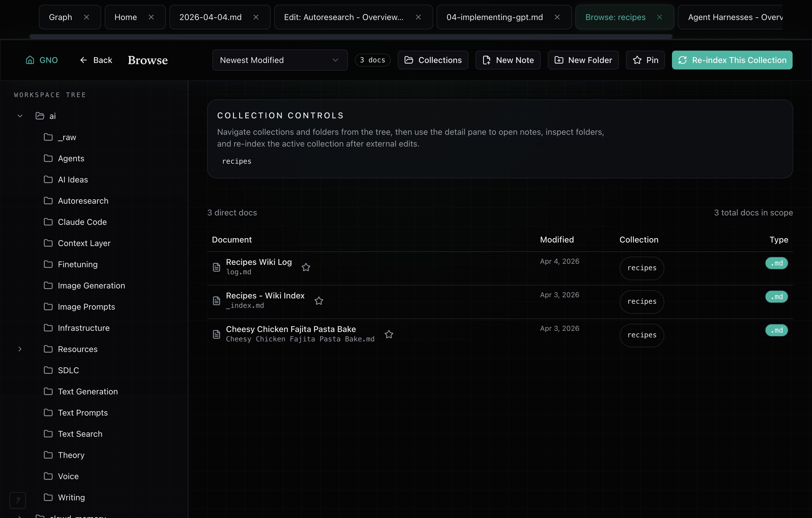Star the Recipes - Wiki Index document

[x=319, y=300]
